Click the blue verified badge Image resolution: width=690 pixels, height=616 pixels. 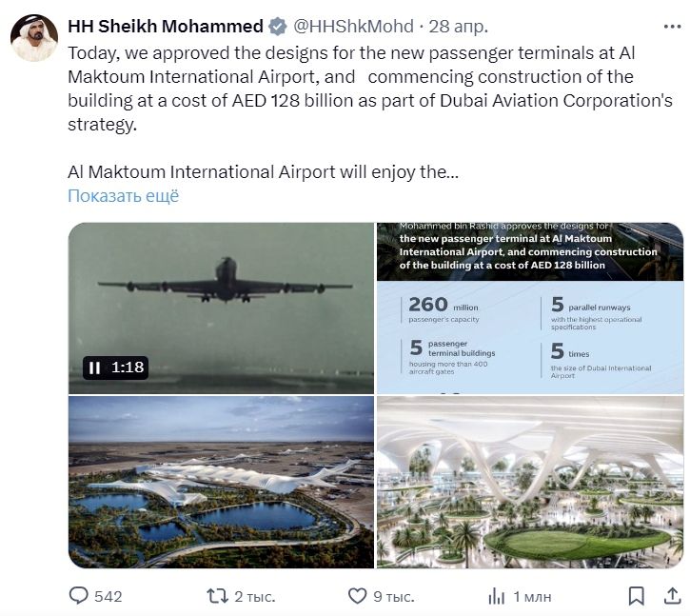coord(278,26)
